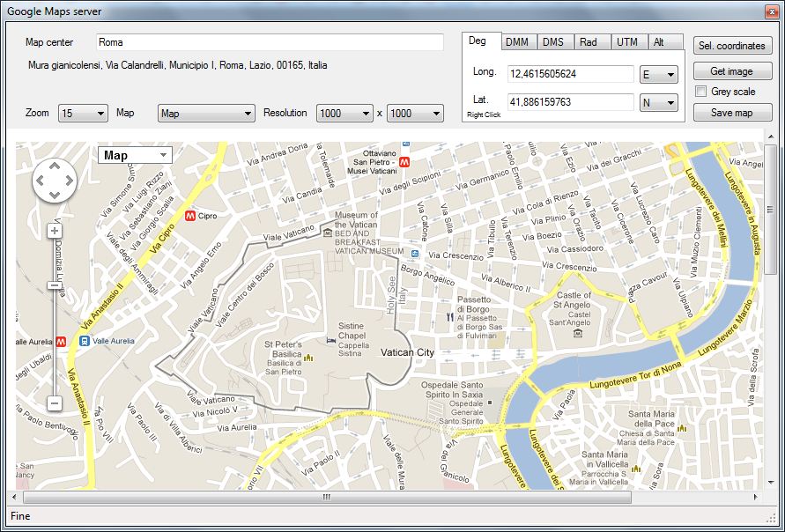Click the horizontal scrollbar right arrow

tap(755, 497)
